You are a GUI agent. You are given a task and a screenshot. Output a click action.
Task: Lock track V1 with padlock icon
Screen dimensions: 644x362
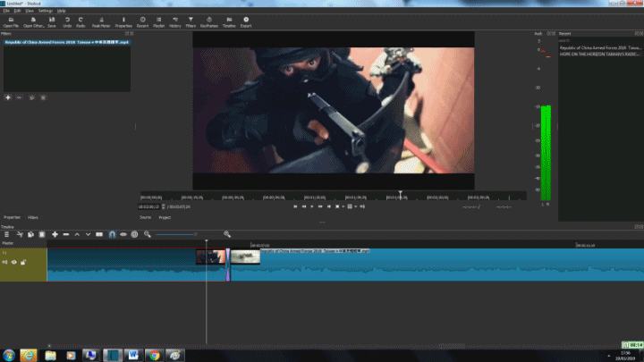coord(24,262)
